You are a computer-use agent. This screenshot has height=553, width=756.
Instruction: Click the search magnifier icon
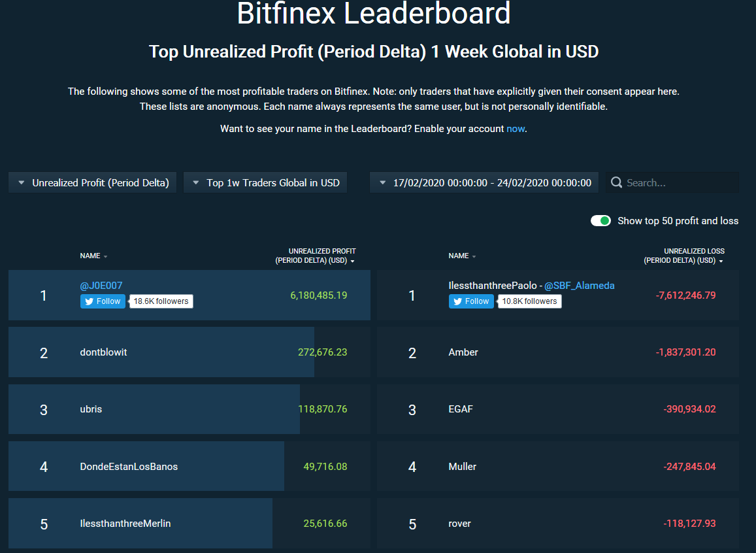click(x=616, y=182)
